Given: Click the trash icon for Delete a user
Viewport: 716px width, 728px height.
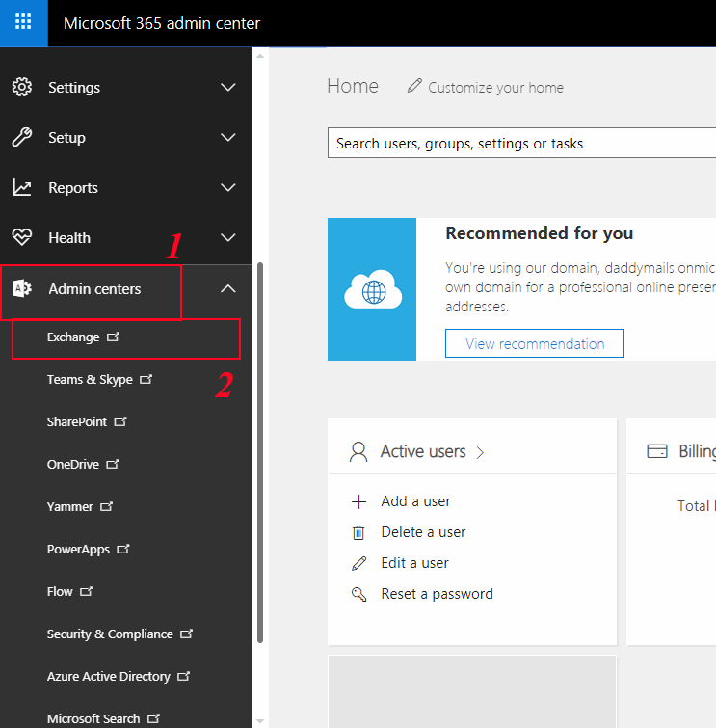Looking at the screenshot, I should (x=358, y=532).
